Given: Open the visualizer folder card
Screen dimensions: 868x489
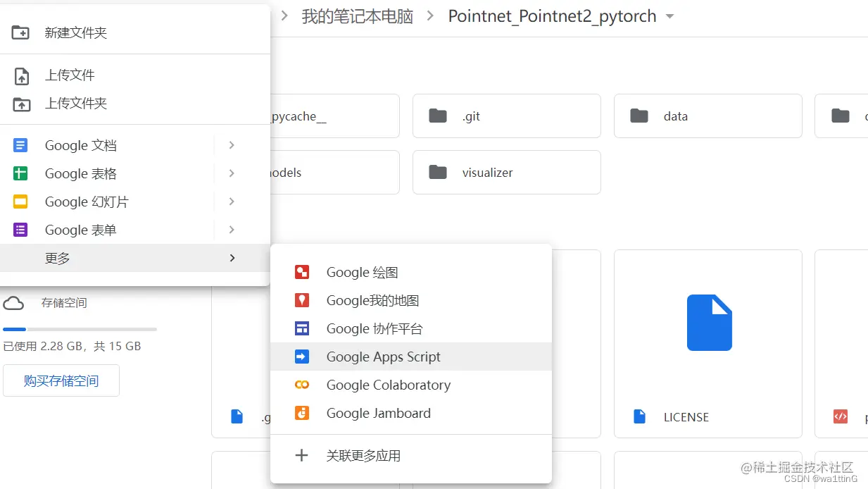Looking at the screenshot, I should (x=507, y=172).
